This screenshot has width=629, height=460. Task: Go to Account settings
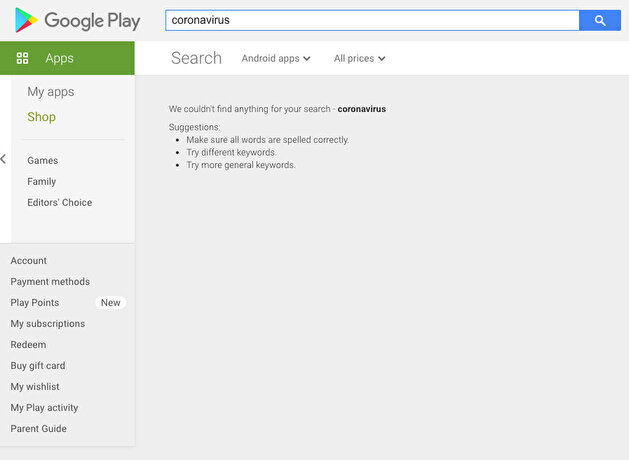click(29, 261)
